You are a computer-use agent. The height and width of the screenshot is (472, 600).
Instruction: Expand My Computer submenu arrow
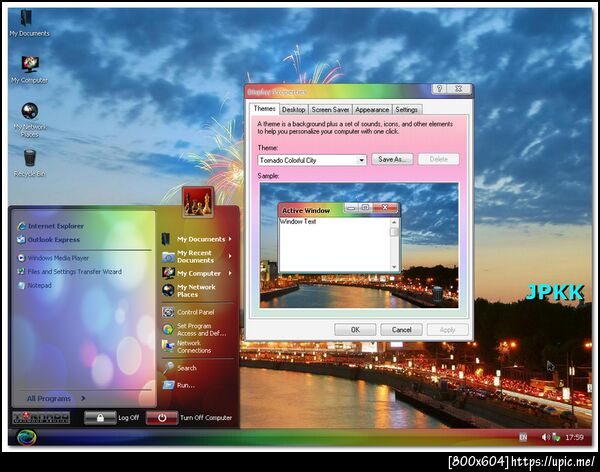click(x=230, y=273)
